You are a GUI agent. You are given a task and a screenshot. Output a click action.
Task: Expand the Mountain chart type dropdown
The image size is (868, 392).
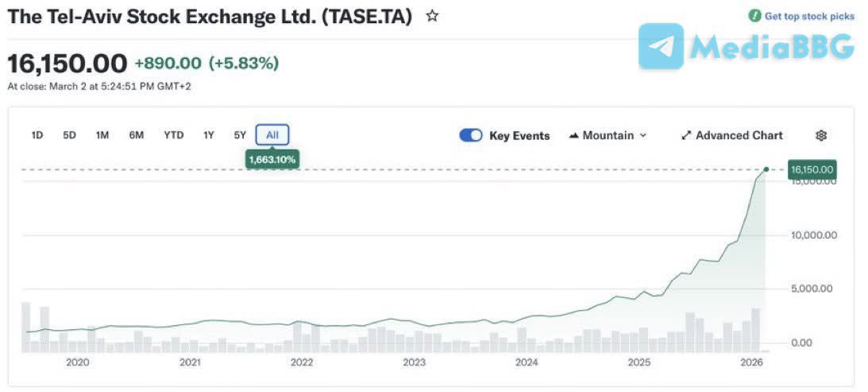point(643,136)
